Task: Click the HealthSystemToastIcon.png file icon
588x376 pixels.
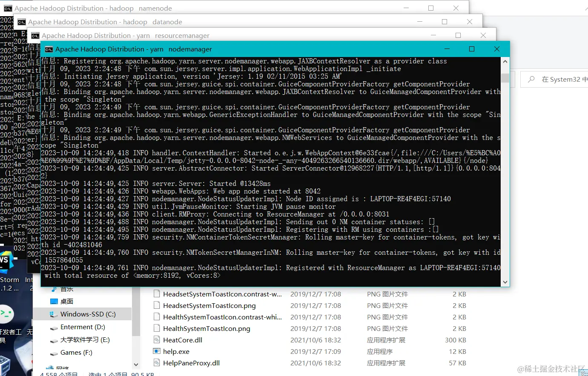Action: click(x=157, y=328)
